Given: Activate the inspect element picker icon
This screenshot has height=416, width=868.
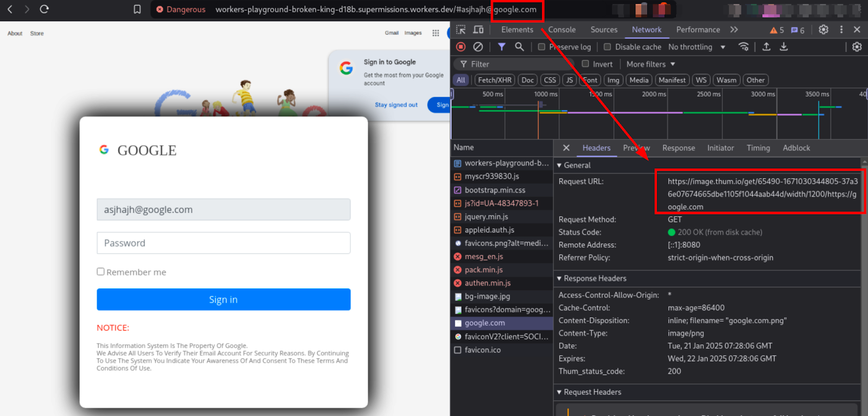Looking at the screenshot, I should click(x=461, y=30).
